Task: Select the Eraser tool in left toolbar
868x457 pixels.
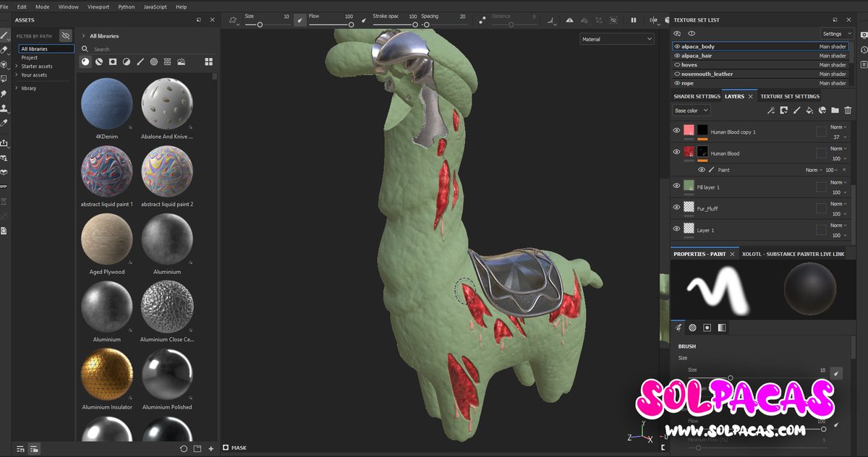Action: pyautogui.click(x=4, y=50)
